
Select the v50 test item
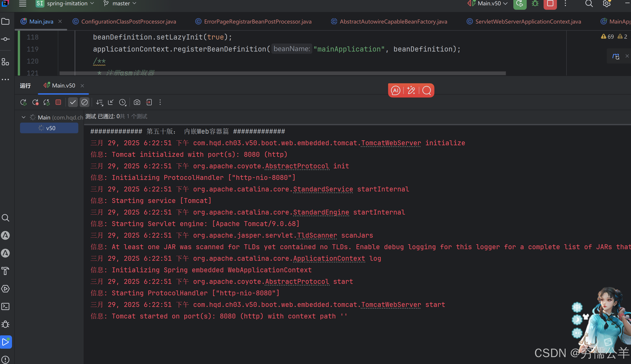50,128
